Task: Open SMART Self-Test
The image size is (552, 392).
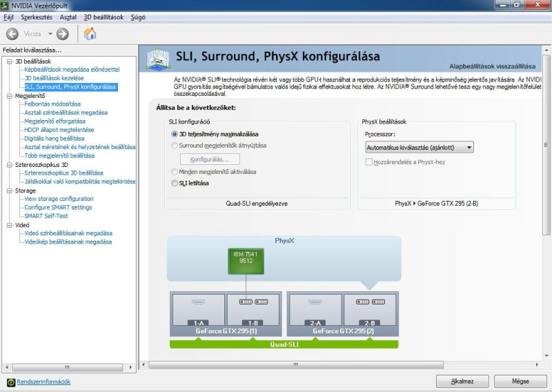Action: [x=46, y=216]
